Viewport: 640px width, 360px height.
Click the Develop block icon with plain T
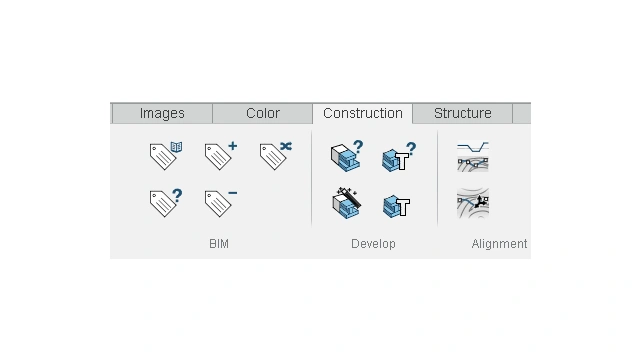[x=396, y=206]
